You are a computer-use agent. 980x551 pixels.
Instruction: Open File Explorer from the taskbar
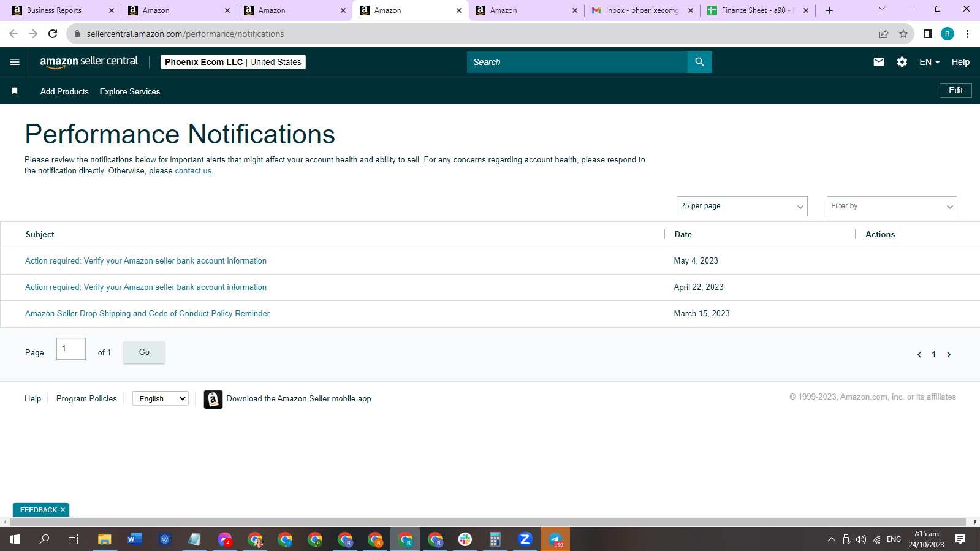pos(105,539)
